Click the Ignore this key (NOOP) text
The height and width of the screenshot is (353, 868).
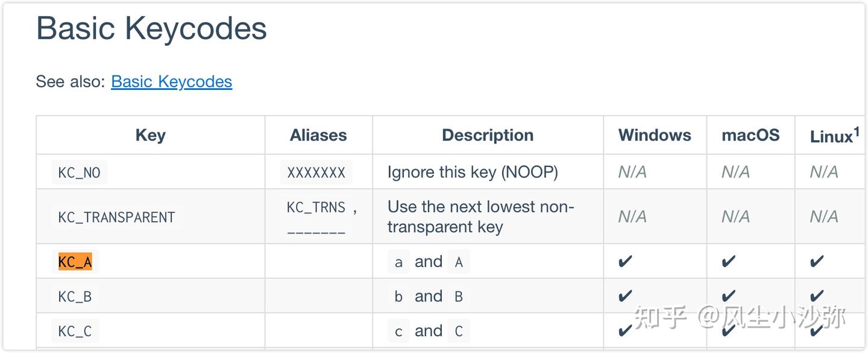pos(473,173)
